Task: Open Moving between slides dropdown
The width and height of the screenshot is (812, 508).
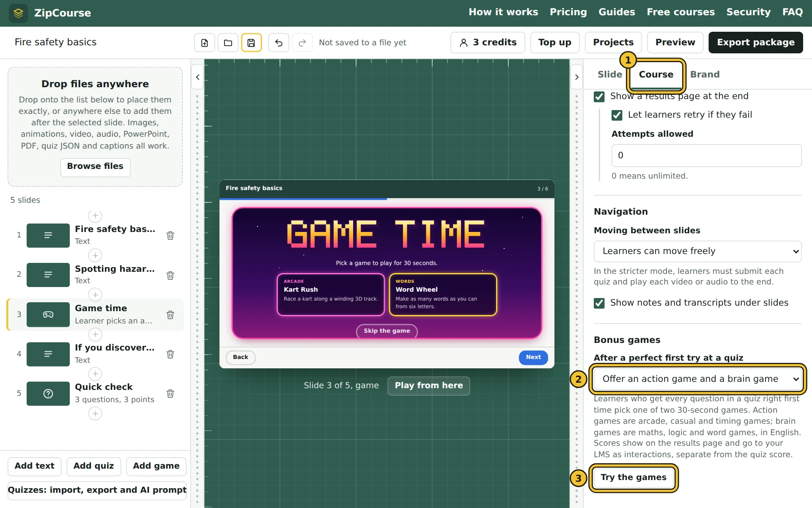Action: 698,251
